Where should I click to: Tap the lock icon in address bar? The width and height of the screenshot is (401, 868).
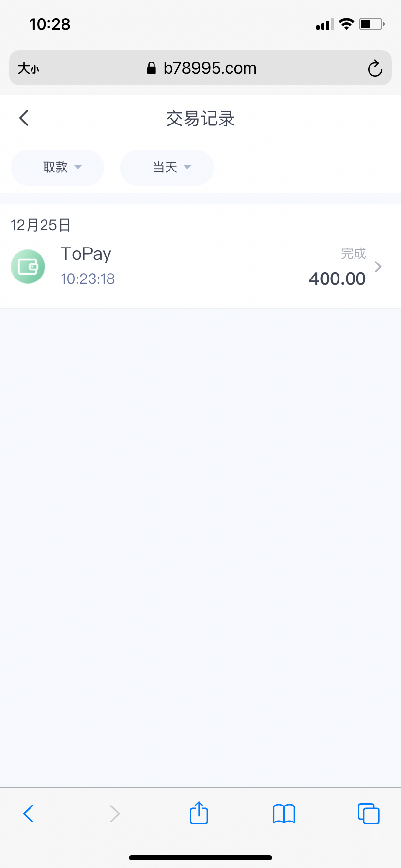click(152, 68)
